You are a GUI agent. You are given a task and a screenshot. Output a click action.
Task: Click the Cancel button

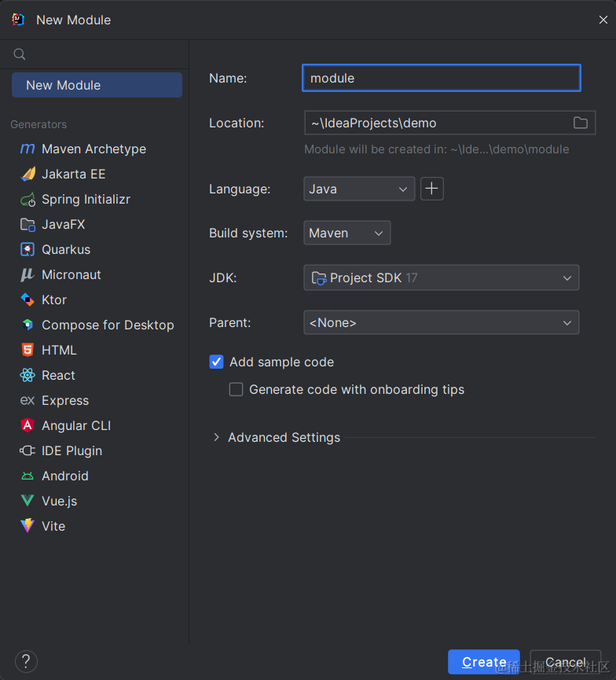coord(565,662)
